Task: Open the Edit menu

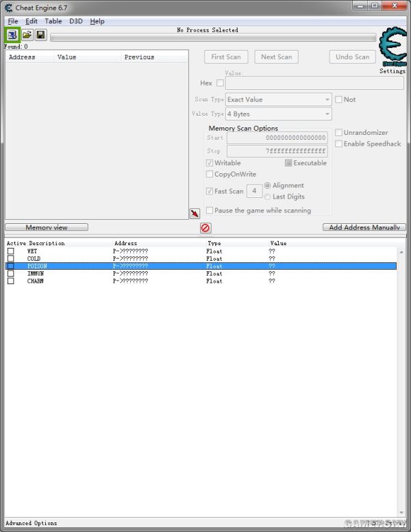Action: [32, 21]
